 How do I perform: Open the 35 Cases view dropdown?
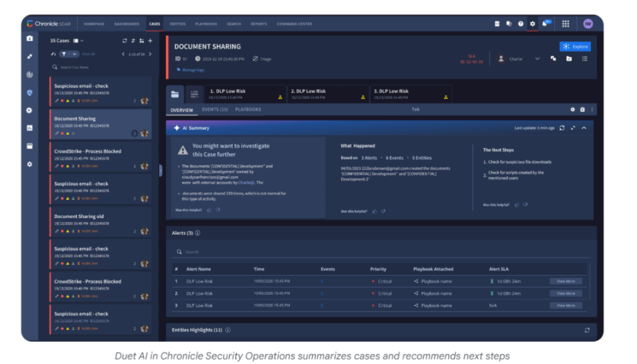click(79, 41)
